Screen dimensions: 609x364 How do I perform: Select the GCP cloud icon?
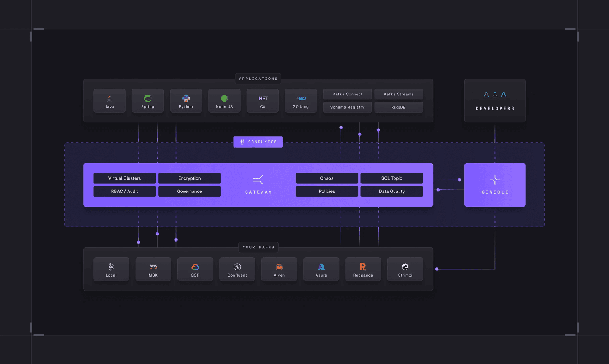(x=195, y=267)
